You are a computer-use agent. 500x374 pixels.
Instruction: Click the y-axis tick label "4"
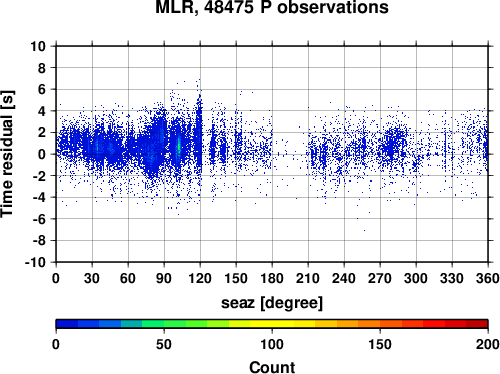click(41, 111)
